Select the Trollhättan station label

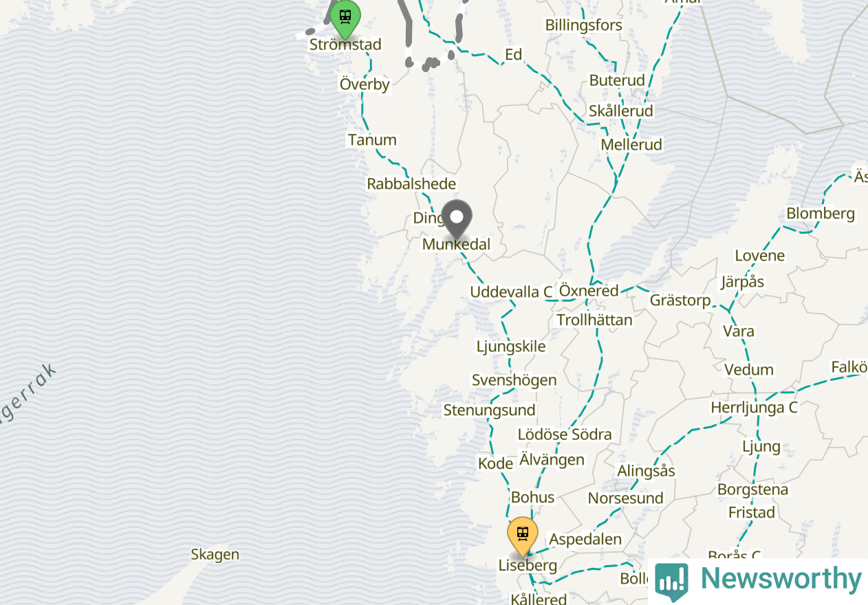click(x=594, y=320)
